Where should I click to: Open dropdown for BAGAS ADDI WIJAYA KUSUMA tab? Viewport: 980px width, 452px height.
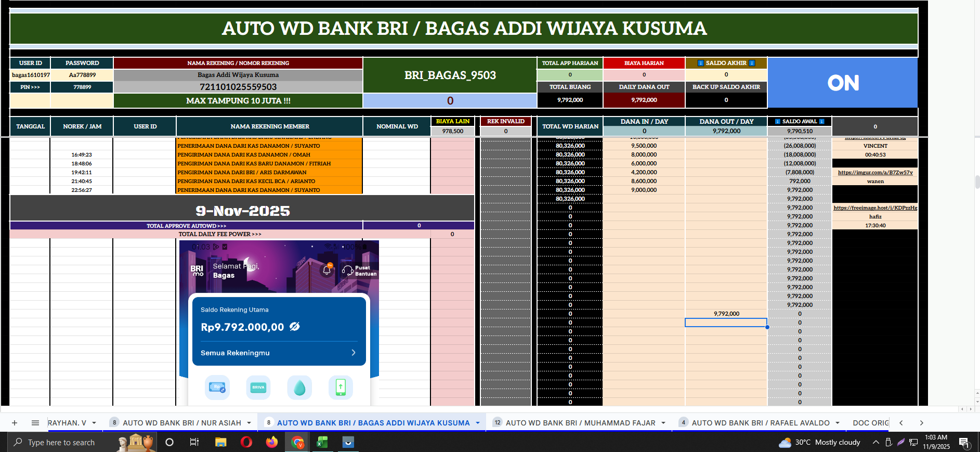[x=478, y=423]
